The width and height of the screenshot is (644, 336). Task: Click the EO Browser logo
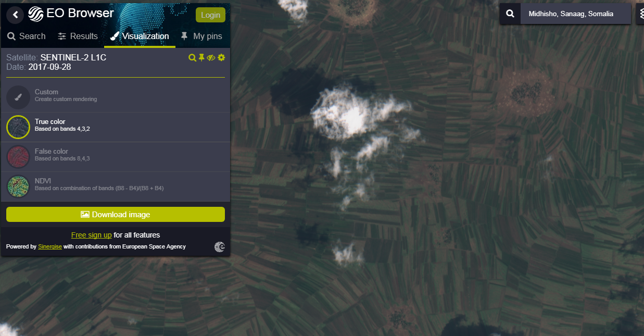[x=71, y=14]
